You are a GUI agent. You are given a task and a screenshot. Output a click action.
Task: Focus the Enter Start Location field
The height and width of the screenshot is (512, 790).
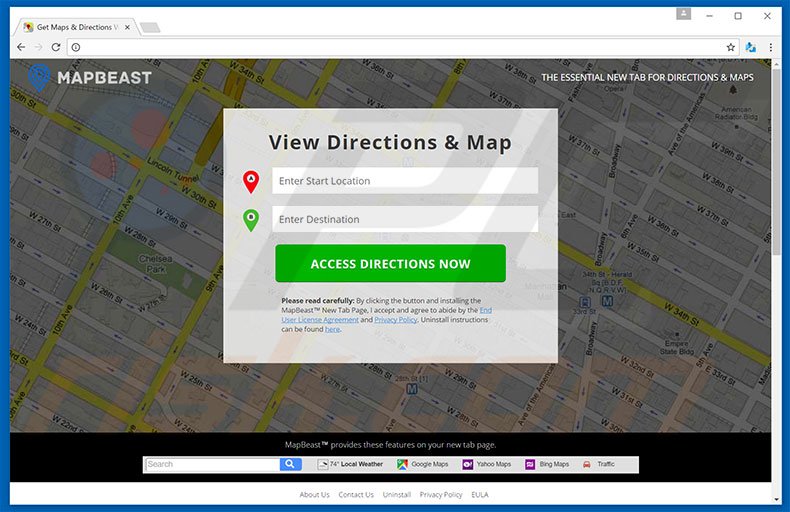pos(405,180)
